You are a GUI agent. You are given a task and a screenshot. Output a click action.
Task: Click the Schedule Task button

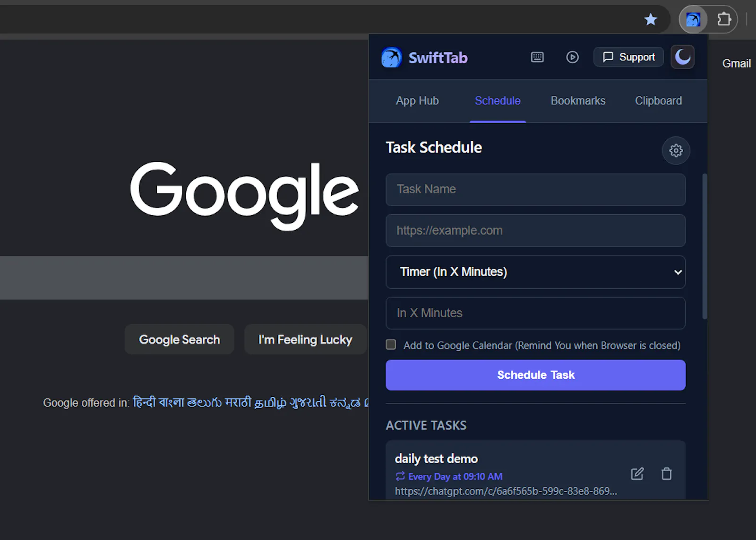coord(535,375)
